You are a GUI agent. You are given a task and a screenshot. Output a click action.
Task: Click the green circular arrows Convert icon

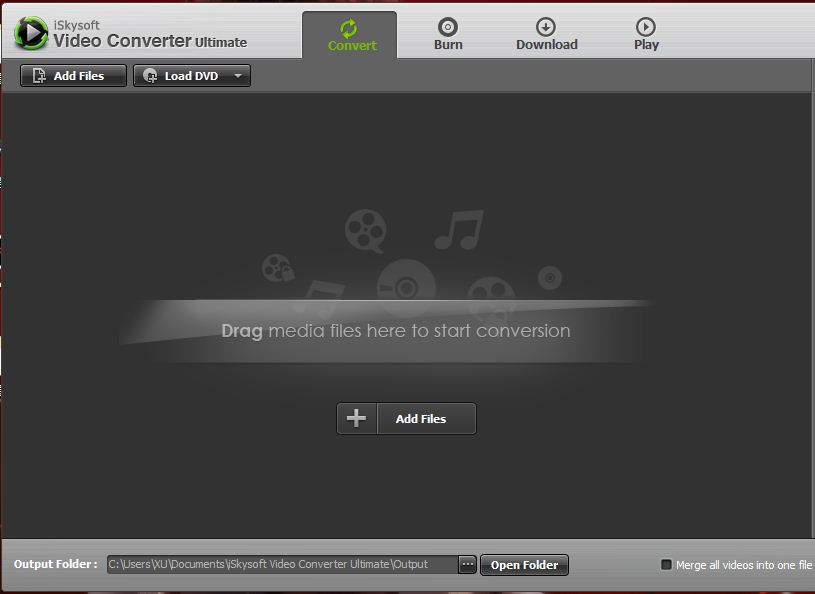[x=349, y=27]
